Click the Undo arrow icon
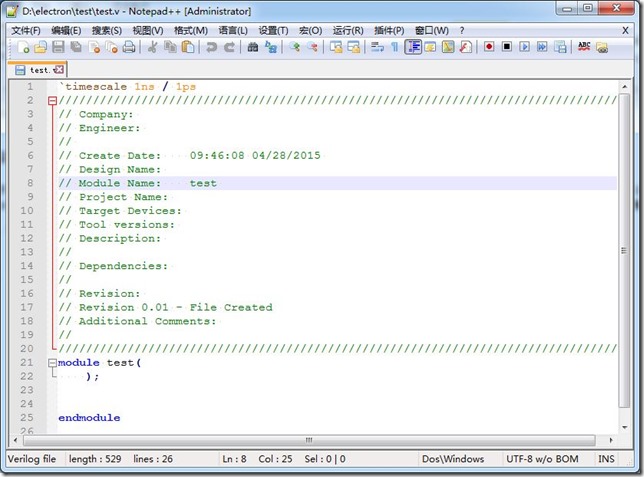The height and width of the screenshot is (477, 644). click(x=211, y=47)
